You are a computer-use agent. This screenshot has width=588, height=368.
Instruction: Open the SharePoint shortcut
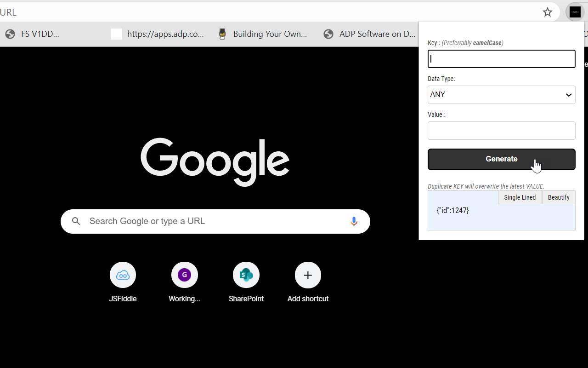[246, 282]
